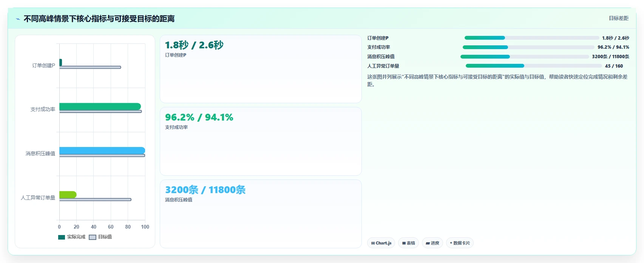Click the 消息积压峰值 progress bar
The image size is (644, 263).
point(525,57)
